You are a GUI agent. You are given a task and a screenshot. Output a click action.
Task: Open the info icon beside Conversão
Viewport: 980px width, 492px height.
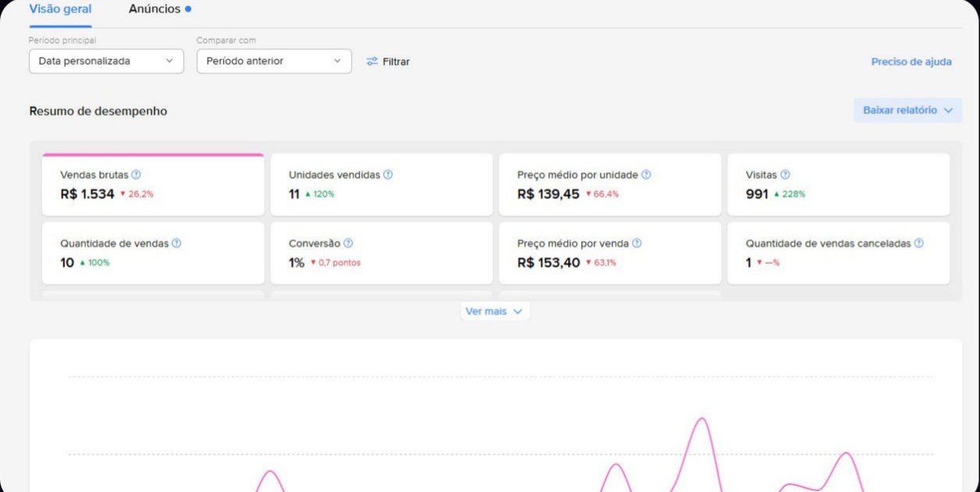[348, 243]
